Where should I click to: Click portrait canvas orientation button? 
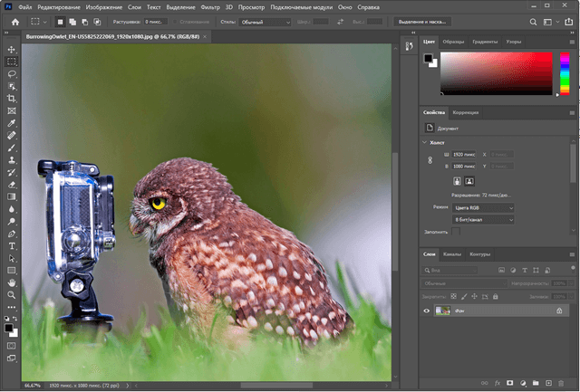(457, 181)
